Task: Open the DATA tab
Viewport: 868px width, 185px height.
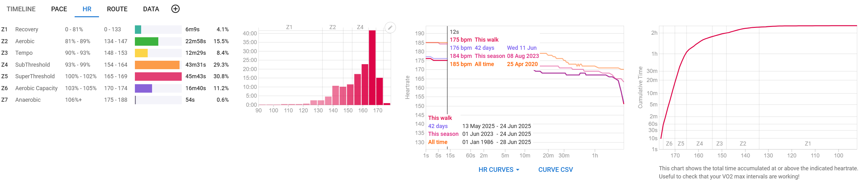Action: 150,9
